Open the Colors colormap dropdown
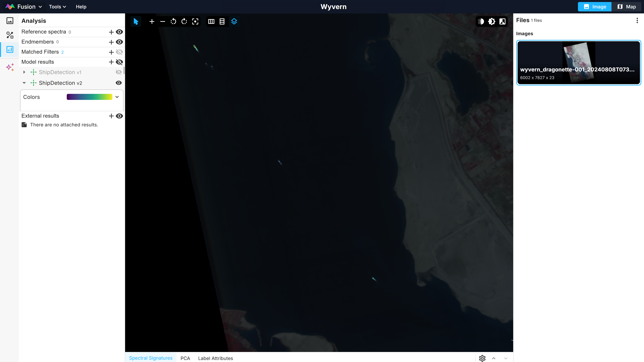644x362 pixels. click(x=117, y=97)
